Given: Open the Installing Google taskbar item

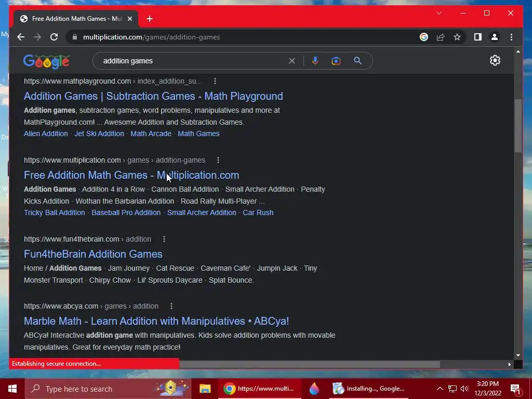Looking at the screenshot, I should coord(369,389).
